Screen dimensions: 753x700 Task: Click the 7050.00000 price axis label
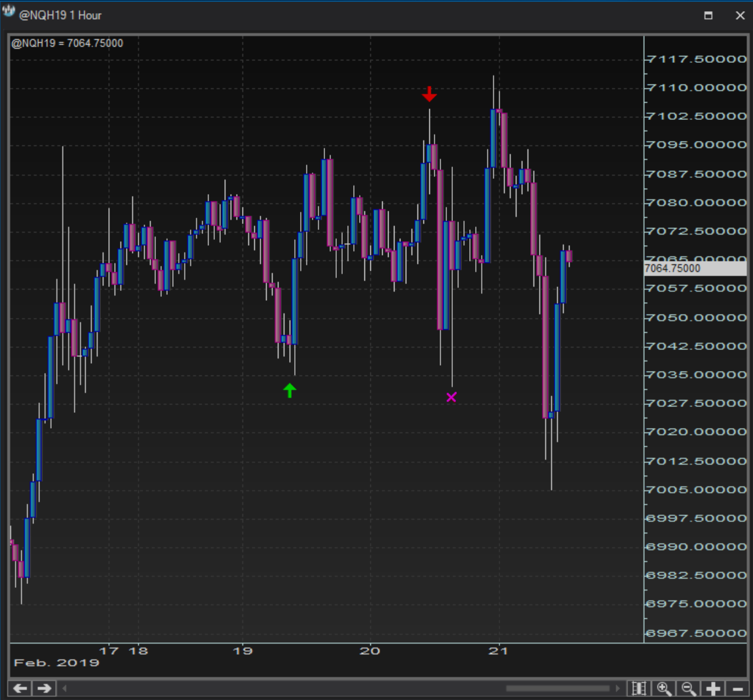coord(697,318)
